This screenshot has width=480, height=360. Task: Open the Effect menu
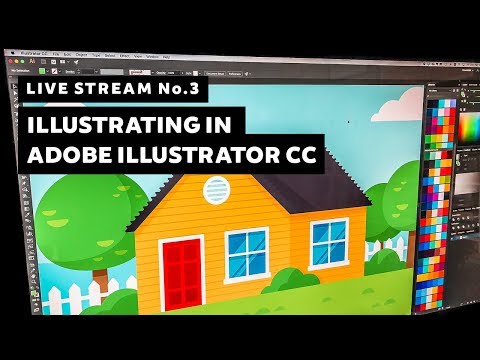[x=124, y=56]
